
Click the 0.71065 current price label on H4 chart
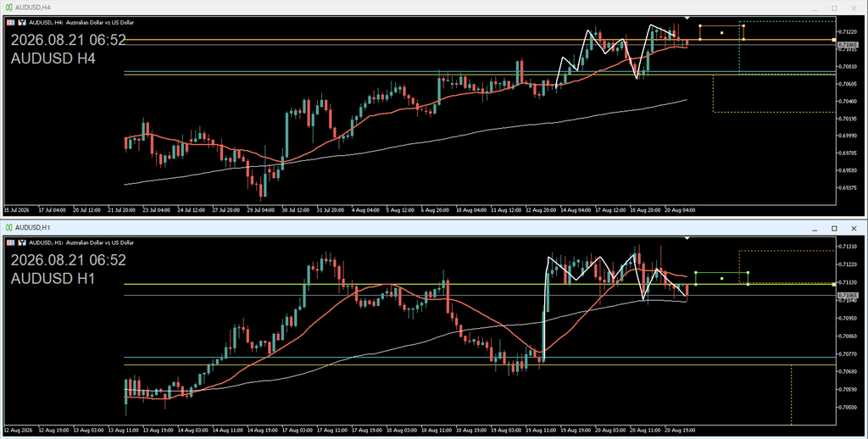(x=848, y=45)
